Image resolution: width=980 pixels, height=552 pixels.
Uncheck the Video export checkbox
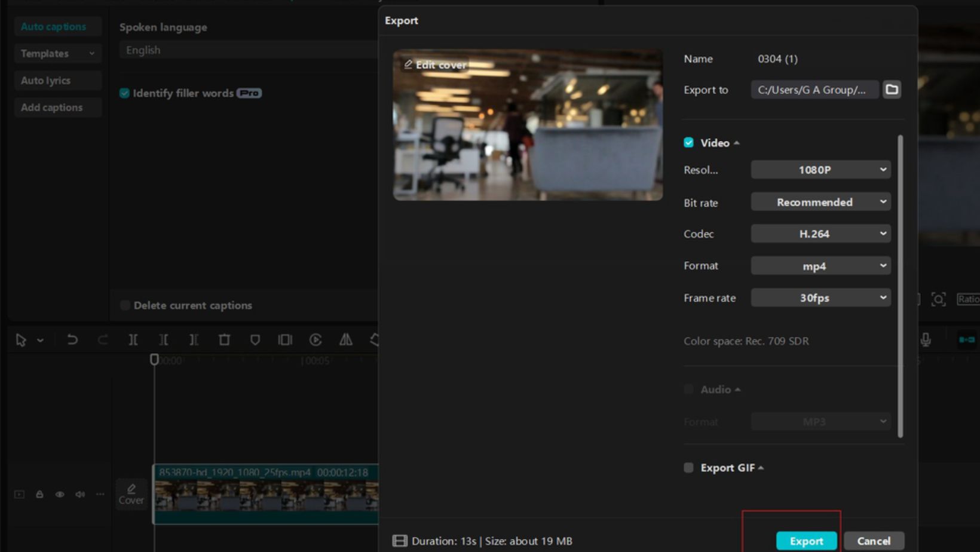click(x=688, y=142)
